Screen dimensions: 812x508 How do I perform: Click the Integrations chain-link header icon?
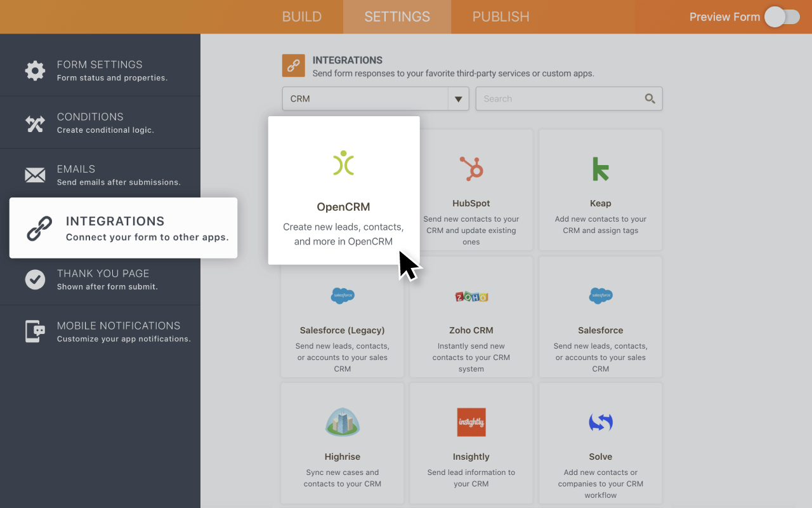pyautogui.click(x=293, y=65)
